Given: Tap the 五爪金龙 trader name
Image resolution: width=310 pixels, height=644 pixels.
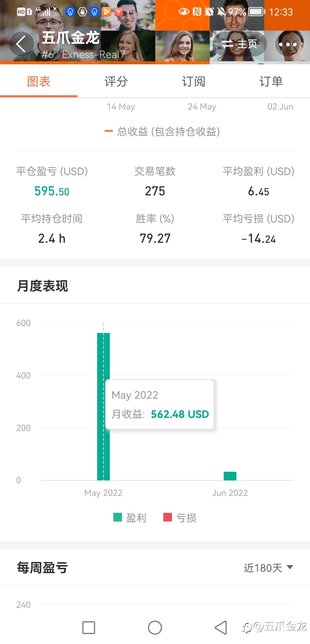Looking at the screenshot, I should click(x=71, y=38).
